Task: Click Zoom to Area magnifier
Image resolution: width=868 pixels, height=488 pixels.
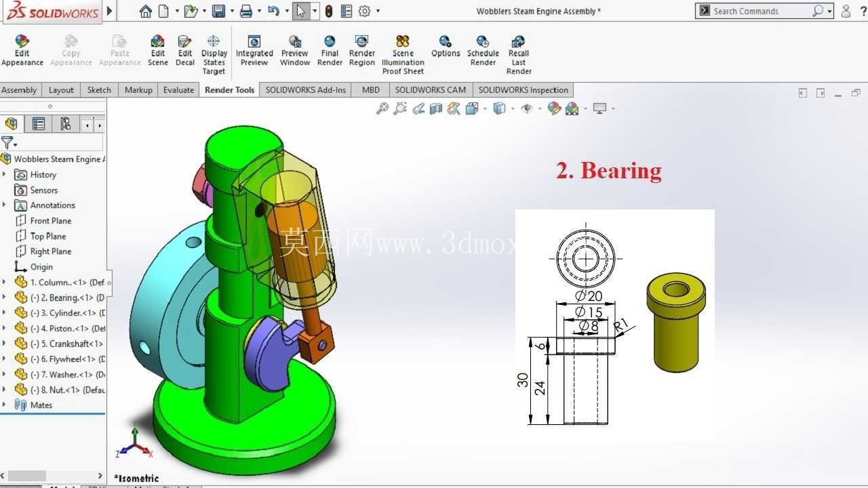Action: click(x=400, y=108)
